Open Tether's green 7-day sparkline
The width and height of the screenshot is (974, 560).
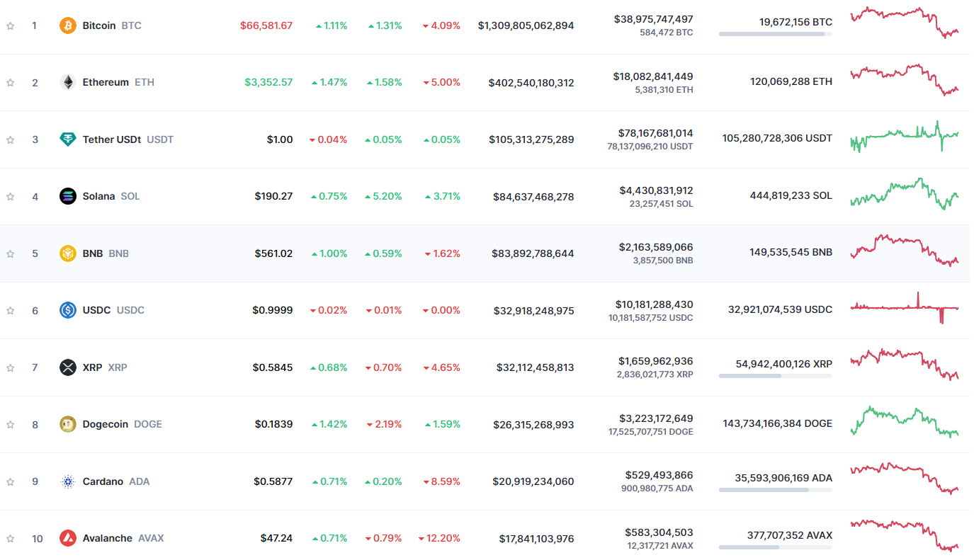pyautogui.click(x=905, y=137)
